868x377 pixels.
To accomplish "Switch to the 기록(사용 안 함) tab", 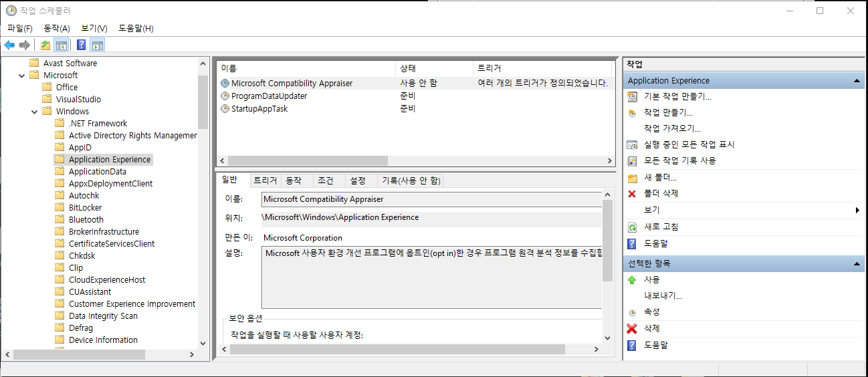I will point(411,180).
